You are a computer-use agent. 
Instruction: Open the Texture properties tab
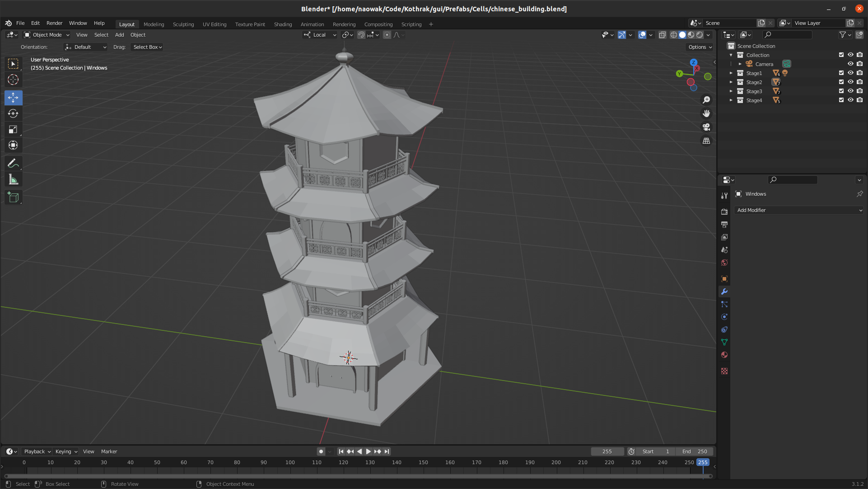[x=724, y=371]
